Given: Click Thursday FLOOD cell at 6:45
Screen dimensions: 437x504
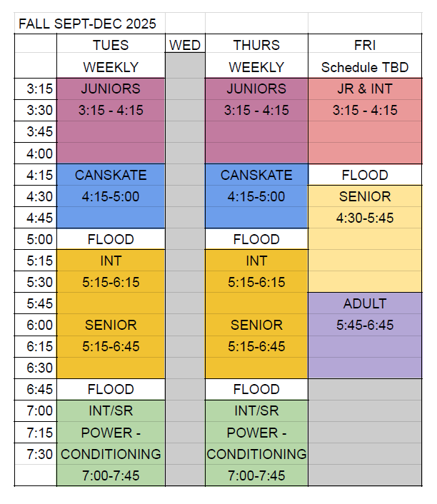Looking at the screenshot, I should point(256,389).
